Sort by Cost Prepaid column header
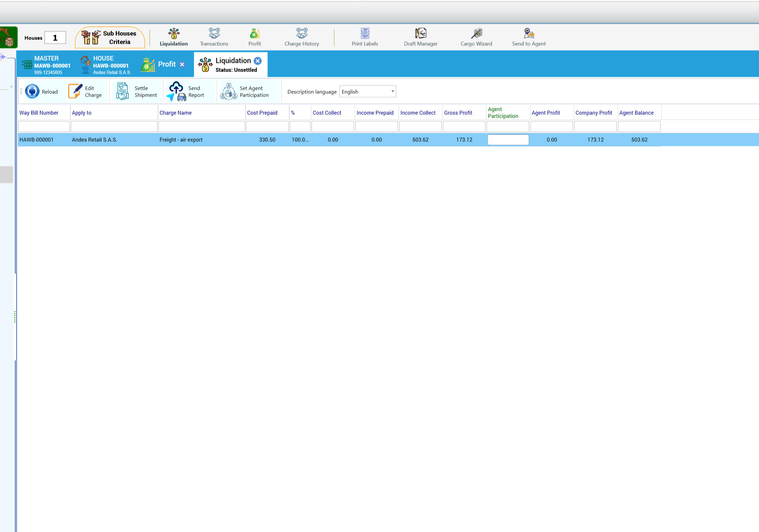This screenshot has width=759, height=532. (x=267, y=113)
